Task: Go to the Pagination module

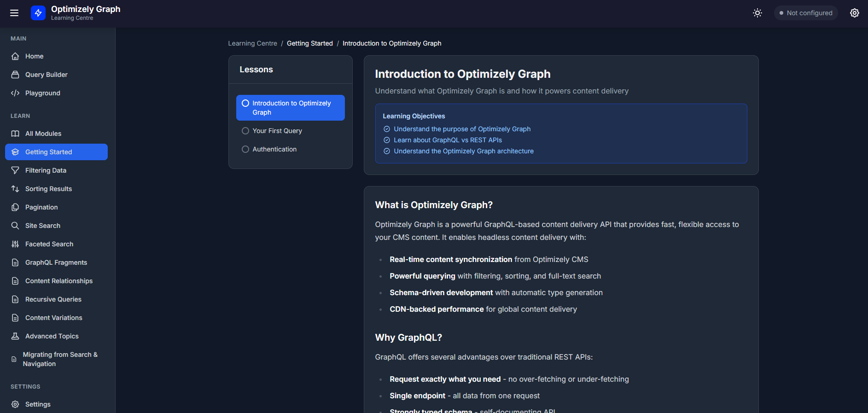Action: (41, 207)
